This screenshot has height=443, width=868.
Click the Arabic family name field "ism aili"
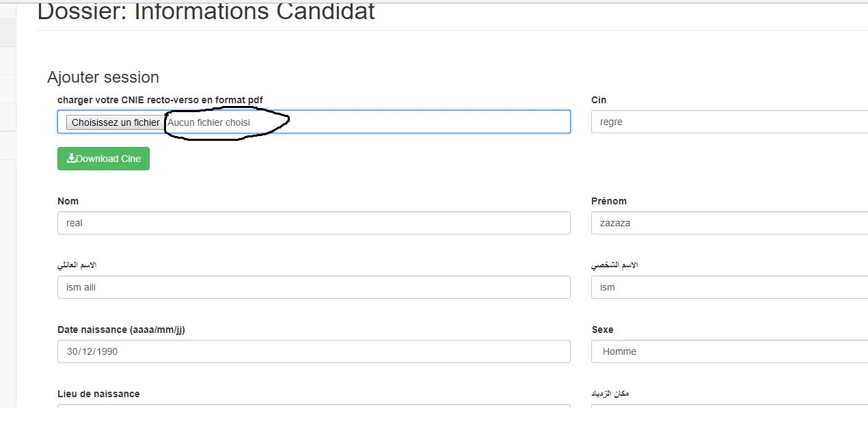click(314, 287)
